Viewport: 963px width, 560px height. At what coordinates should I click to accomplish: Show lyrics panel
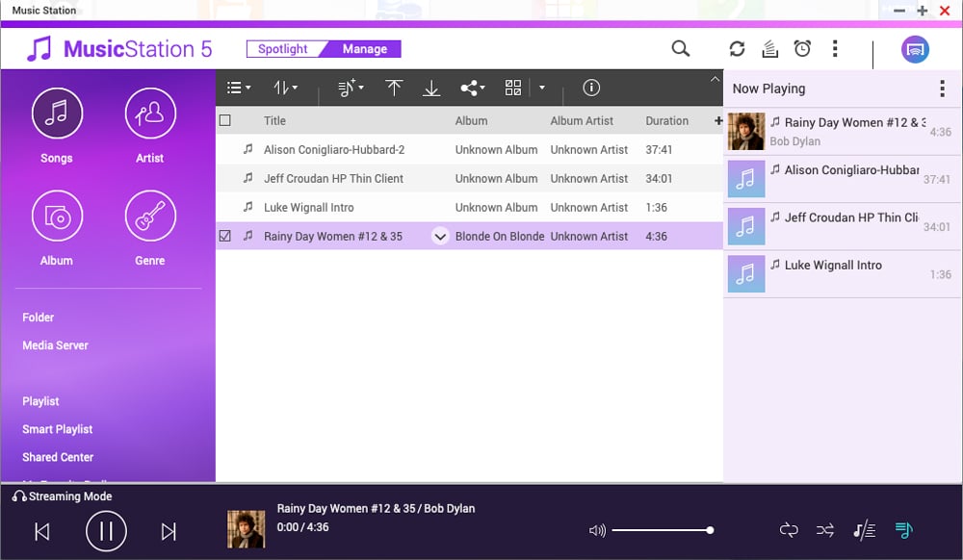pyautogui.click(x=864, y=530)
